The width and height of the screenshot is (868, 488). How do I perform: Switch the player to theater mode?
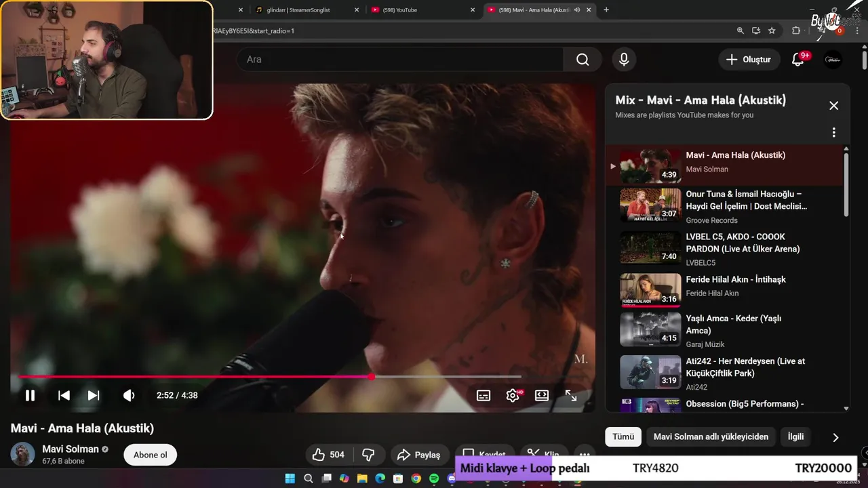[542, 395]
